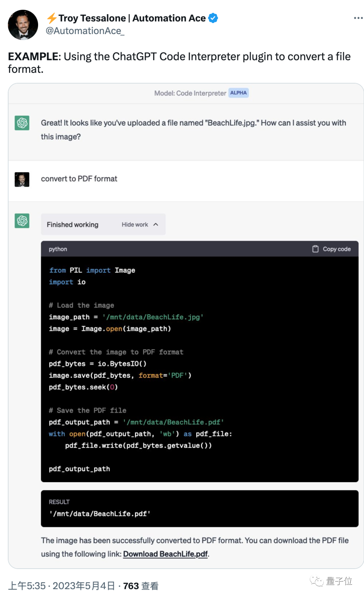Click the lightning bolt in the display name
The height and width of the screenshot is (597, 364).
(51, 18)
